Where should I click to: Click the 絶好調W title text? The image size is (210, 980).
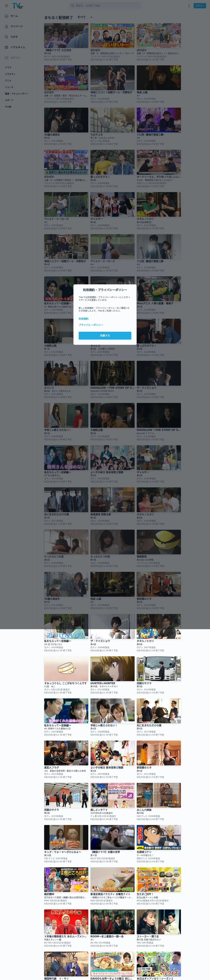[x=49, y=894]
